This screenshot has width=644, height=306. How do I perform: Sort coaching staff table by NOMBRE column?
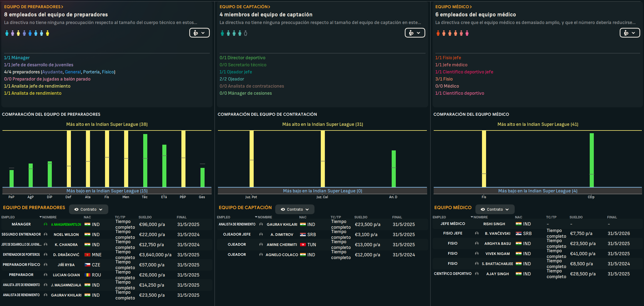49,217
